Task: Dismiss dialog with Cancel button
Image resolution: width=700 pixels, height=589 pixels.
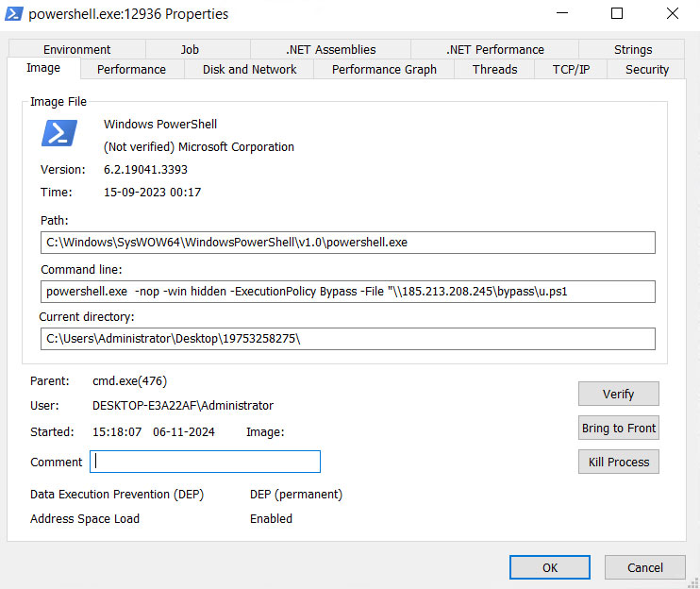Action: [645, 567]
